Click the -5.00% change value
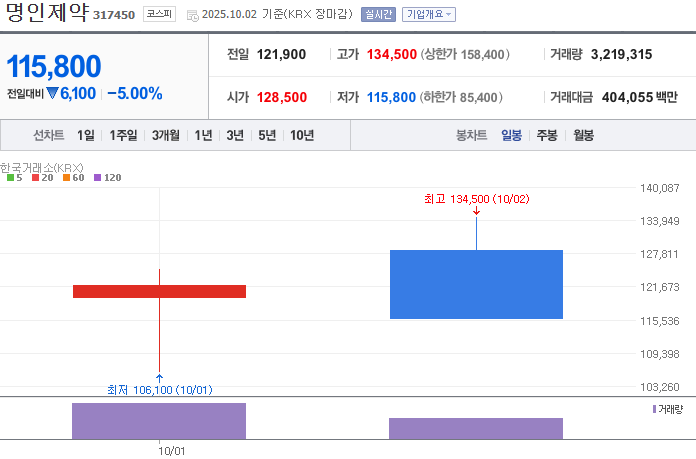This screenshot has height=459, width=696. point(135,94)
